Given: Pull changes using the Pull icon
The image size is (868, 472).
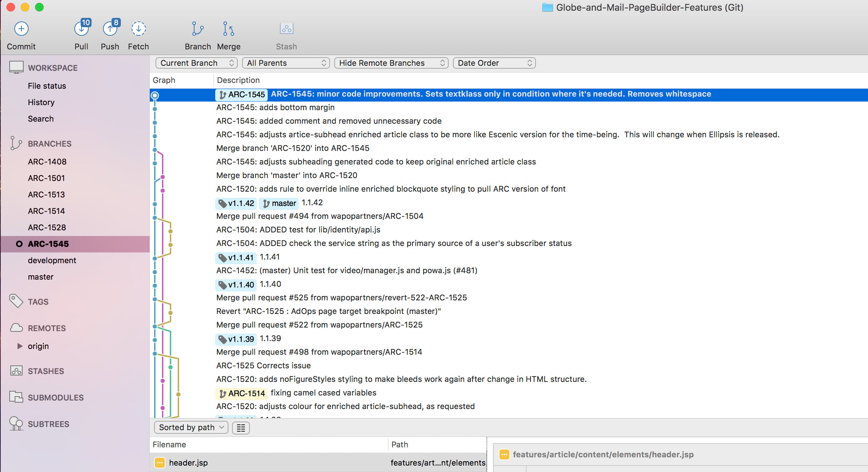Looking at the screenshot, I should point(82,29).
